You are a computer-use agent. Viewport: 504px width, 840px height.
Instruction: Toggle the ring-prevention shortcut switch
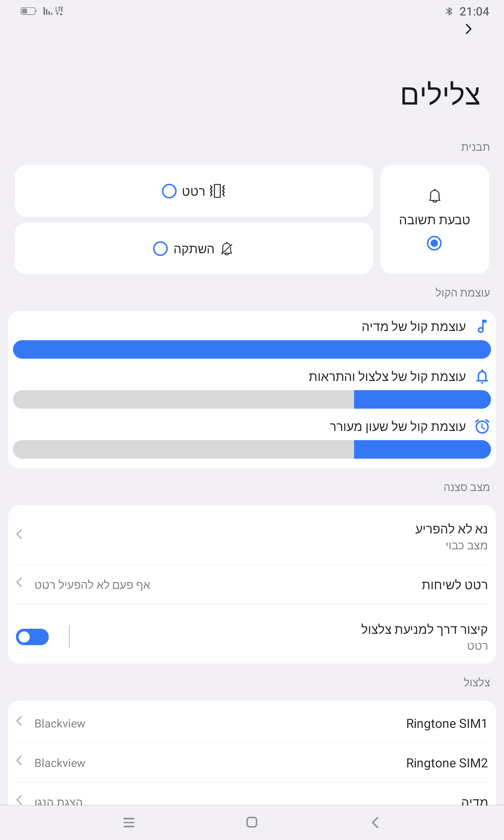(x=32, y=637)
